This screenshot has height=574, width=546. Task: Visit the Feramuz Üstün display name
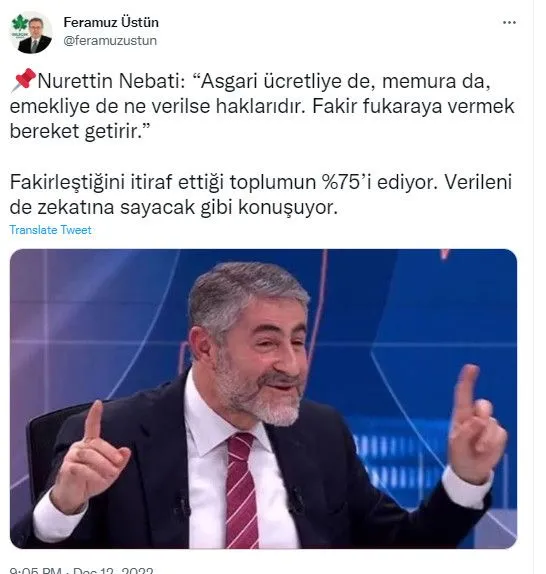pos(111,22)
